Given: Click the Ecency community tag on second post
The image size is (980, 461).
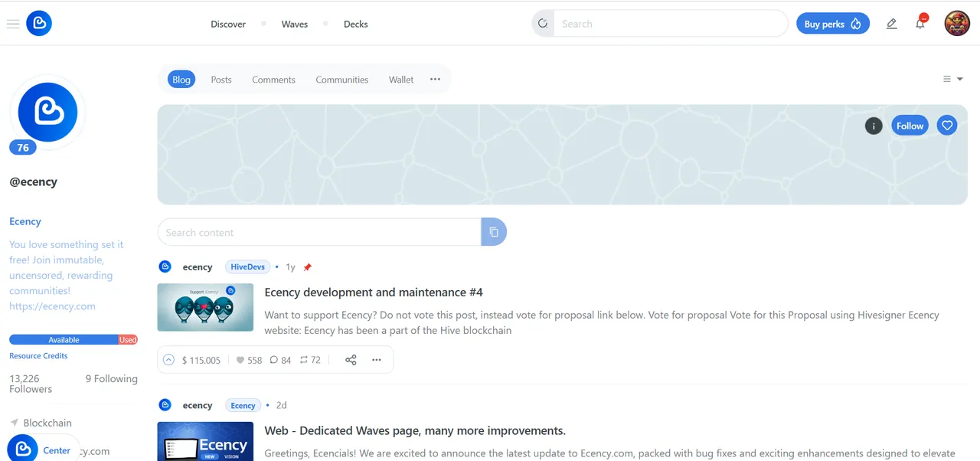Looking at the screenshot, I should 243,406.
